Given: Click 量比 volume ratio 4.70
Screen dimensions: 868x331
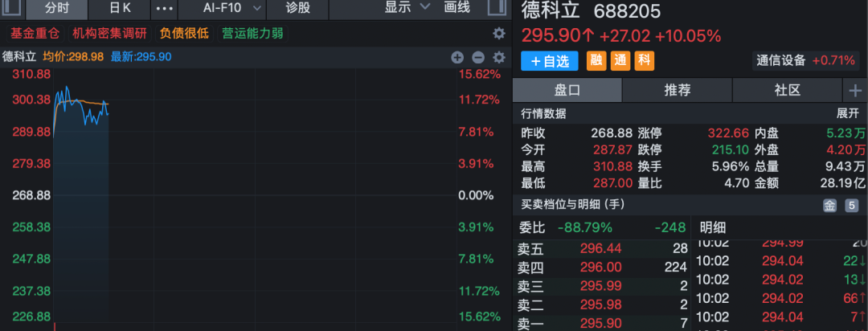Looking at the screenshot, I should click(x=735, y=183).
